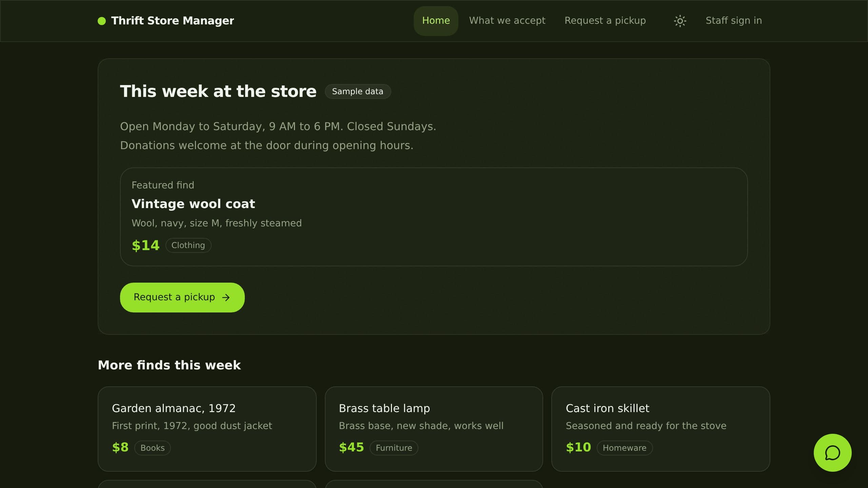Image resolution: width=868 pixels, height=488 pixels.
Task: Click the Sample data badge
Action: tap(358, 91)
